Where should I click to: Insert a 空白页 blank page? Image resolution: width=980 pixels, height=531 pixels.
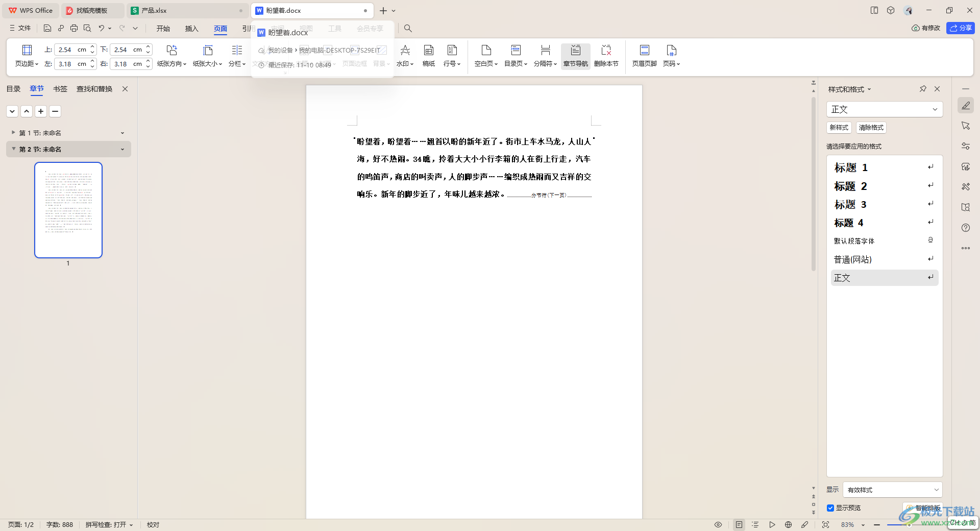(486, 56)
